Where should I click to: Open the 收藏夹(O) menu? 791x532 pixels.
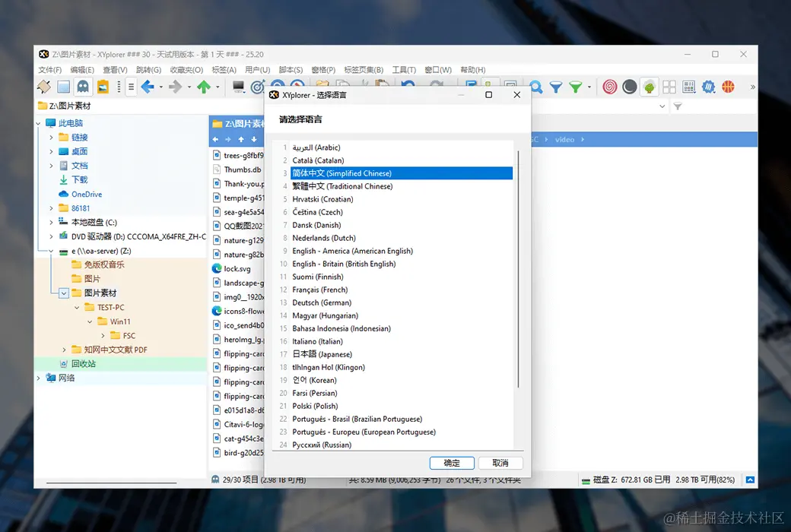tap(186, 70)
